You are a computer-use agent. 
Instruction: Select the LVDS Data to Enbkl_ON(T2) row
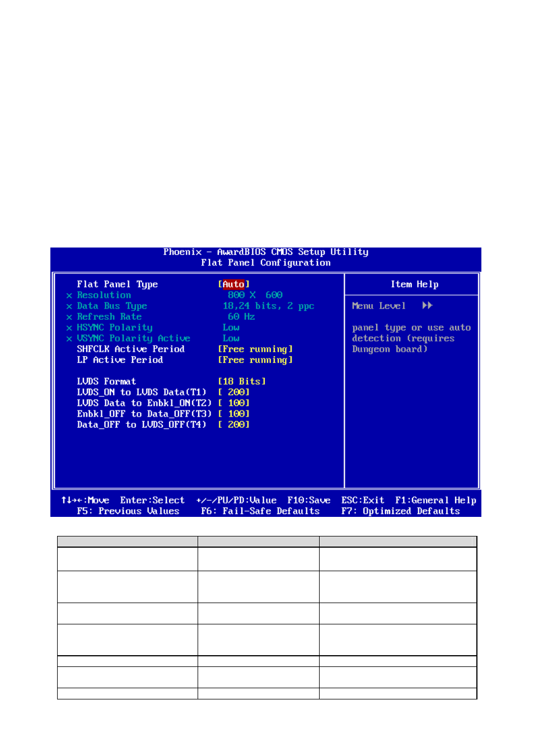coord(163,403)
